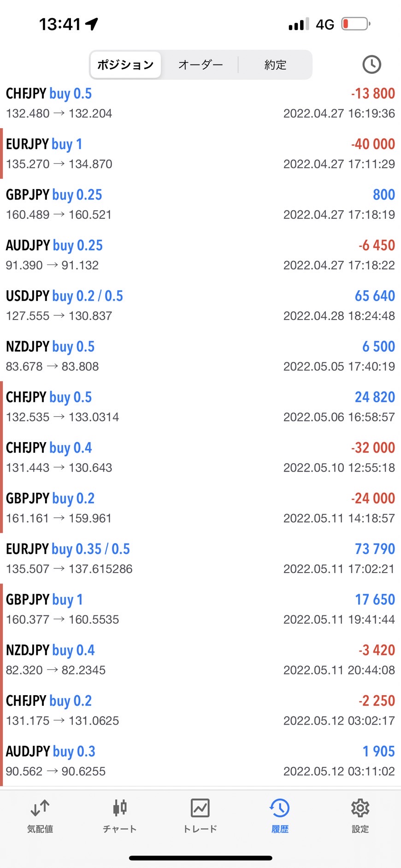
Task: Tap the AUDJPY buy 0.3 history row
Action: pyautogui.click(x=200, y=761)
